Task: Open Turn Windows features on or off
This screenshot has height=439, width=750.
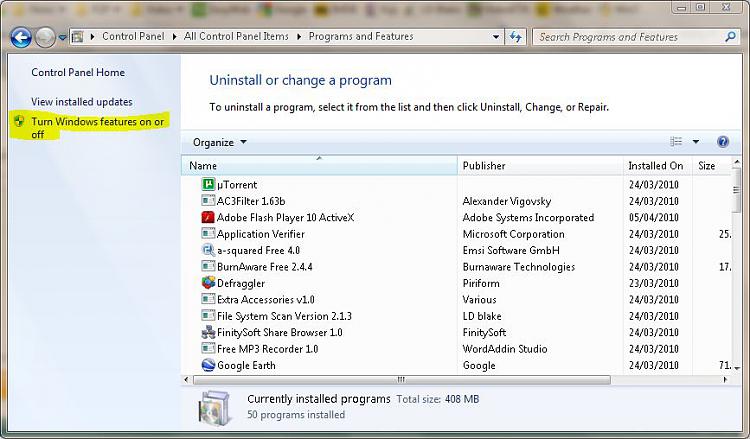Action: click(98, 128)
